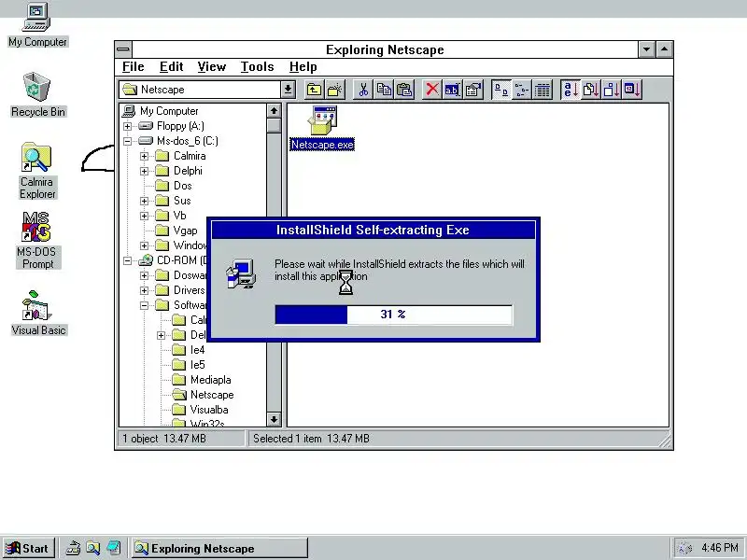This screenshot has width=747, height=560.
Task: Open the View menu
Action: pyautogui.click(x=212, y=66)
